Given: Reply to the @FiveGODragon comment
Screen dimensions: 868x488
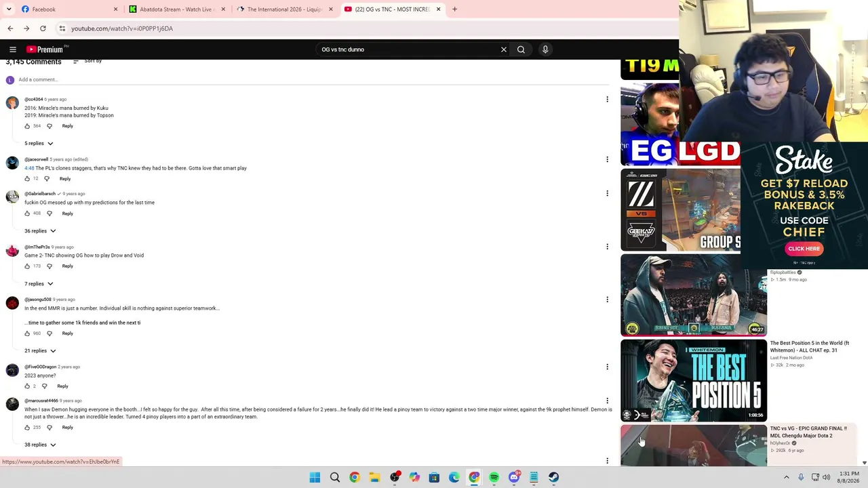Looking at the screenshot, I should tap(62, 386).
